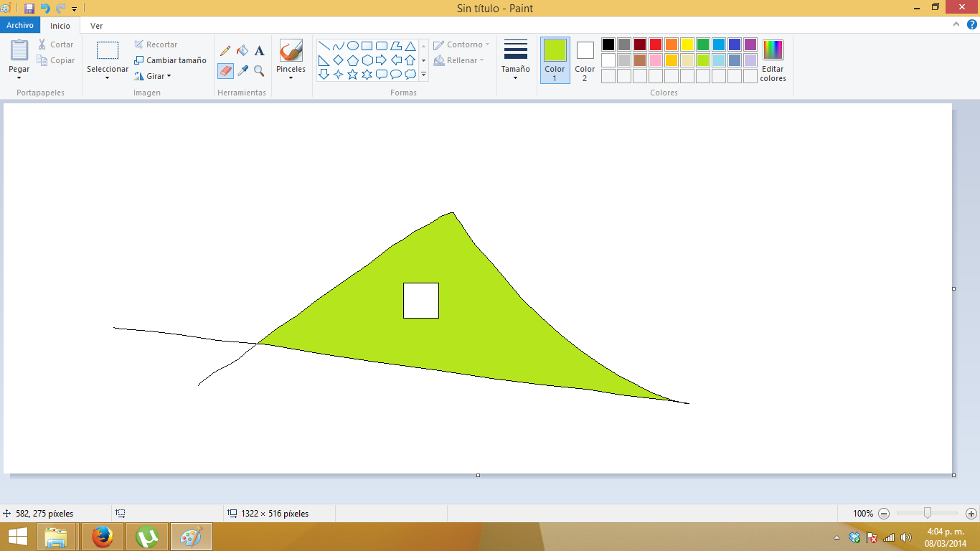The height and width of the screenshot is (551, 980).
Task: Open the Archivo menu
Action: pos(20,25)
